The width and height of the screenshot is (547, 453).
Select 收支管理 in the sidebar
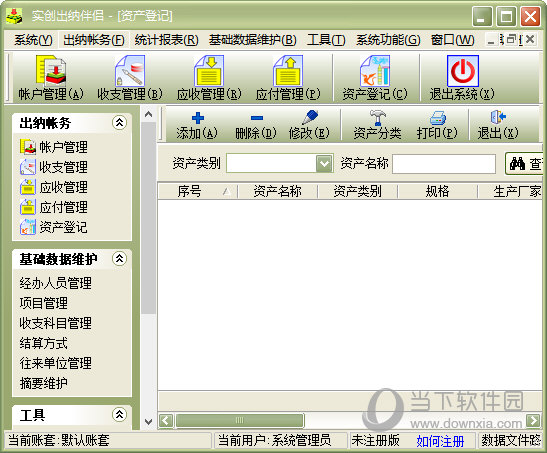pyautogui.click(x=54, y=167)
